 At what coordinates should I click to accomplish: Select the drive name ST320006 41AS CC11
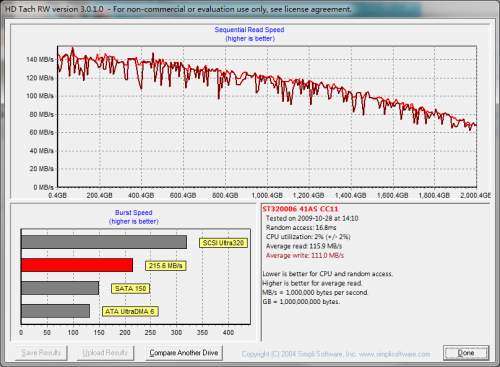tap(300, 209)
